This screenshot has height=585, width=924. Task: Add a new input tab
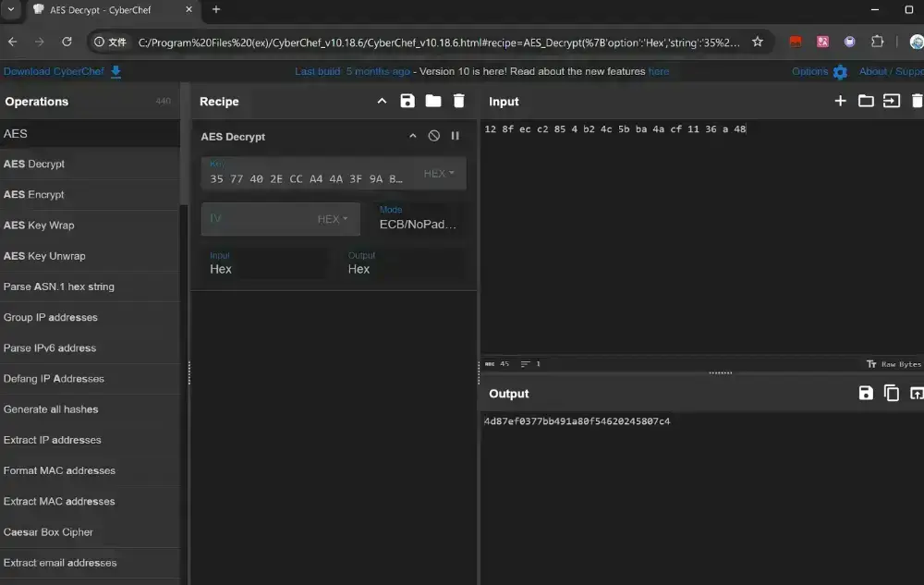[x=840, y=102]
